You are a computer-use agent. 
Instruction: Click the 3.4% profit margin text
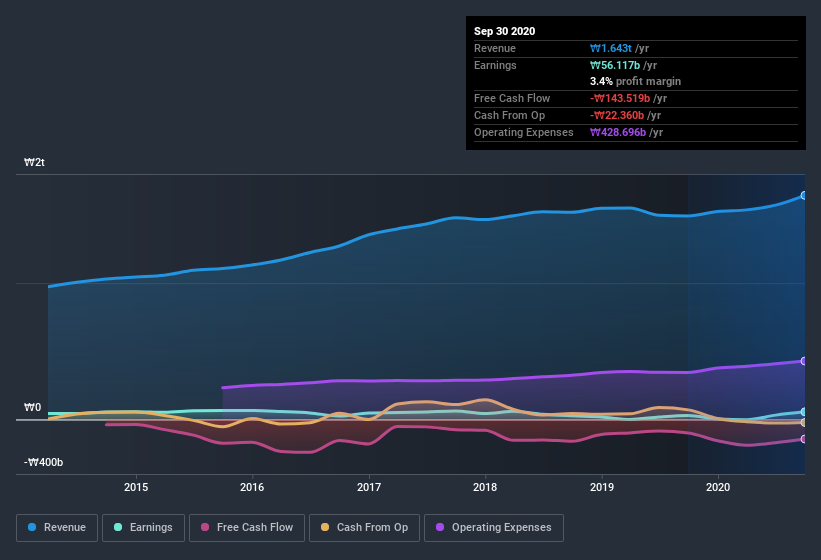tap(636, 81)
